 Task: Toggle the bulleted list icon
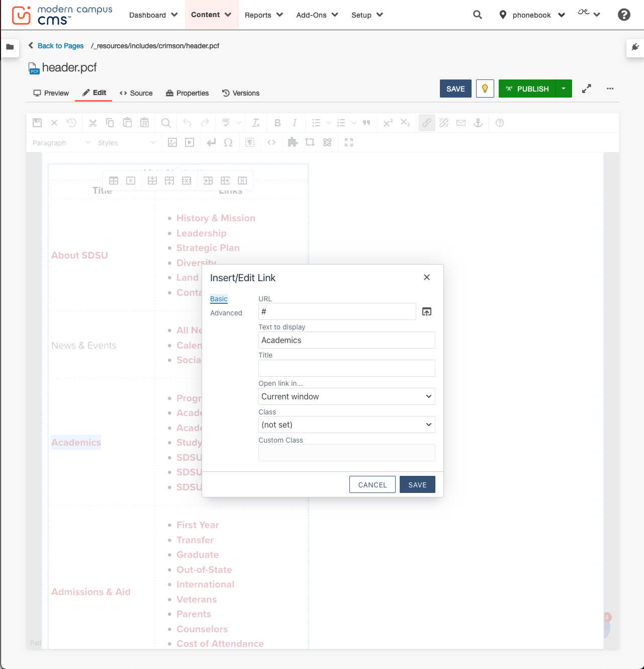point(316,123)
